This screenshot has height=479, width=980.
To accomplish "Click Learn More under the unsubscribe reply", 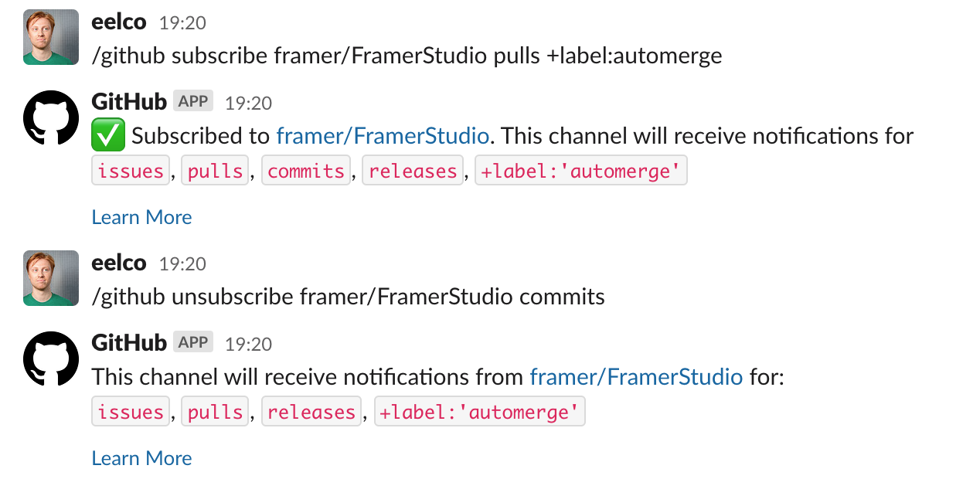I will coord(141,458).
